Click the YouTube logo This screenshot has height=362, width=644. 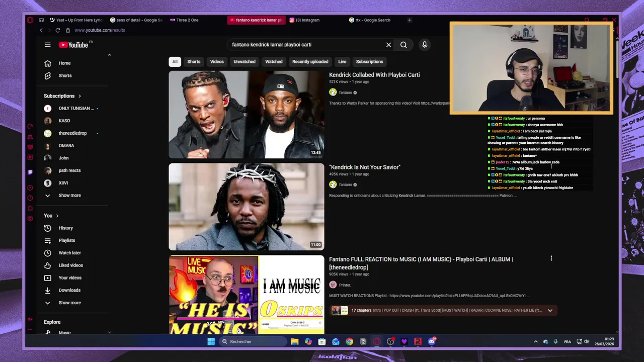click(73, 45)
